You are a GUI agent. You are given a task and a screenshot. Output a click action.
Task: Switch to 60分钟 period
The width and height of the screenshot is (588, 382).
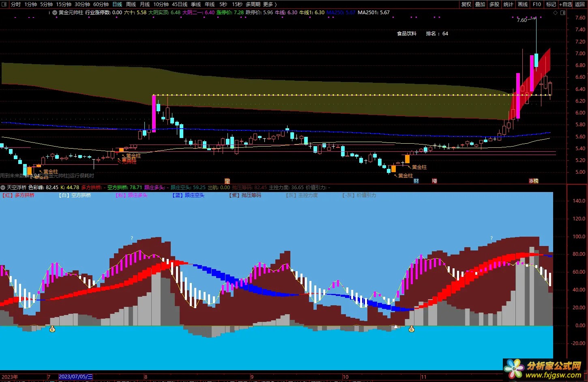(x=101, y=4)
